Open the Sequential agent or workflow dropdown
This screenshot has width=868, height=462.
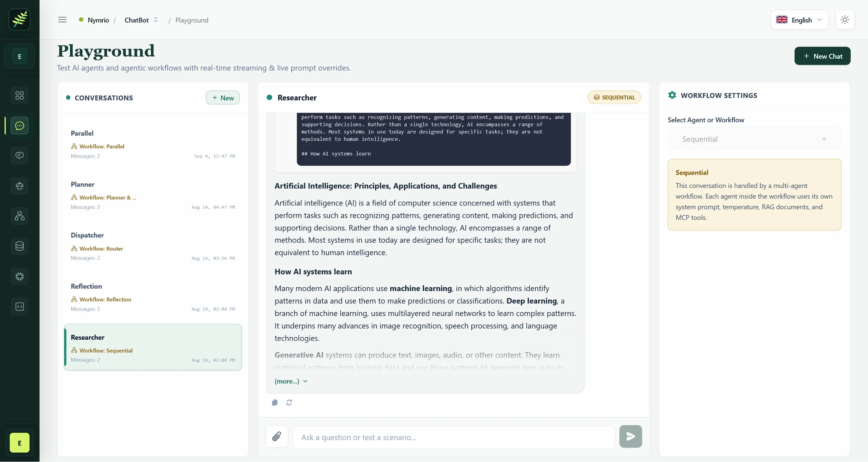tap(754, 139)
